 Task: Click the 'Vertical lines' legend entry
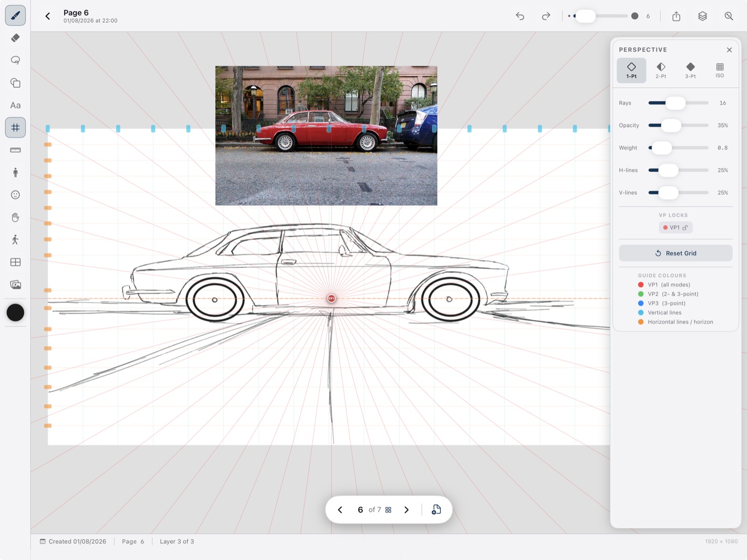click(660, 312)
